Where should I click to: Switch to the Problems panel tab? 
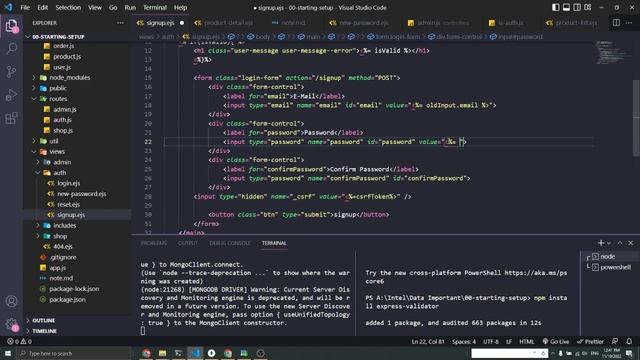[x=153, y=243]
